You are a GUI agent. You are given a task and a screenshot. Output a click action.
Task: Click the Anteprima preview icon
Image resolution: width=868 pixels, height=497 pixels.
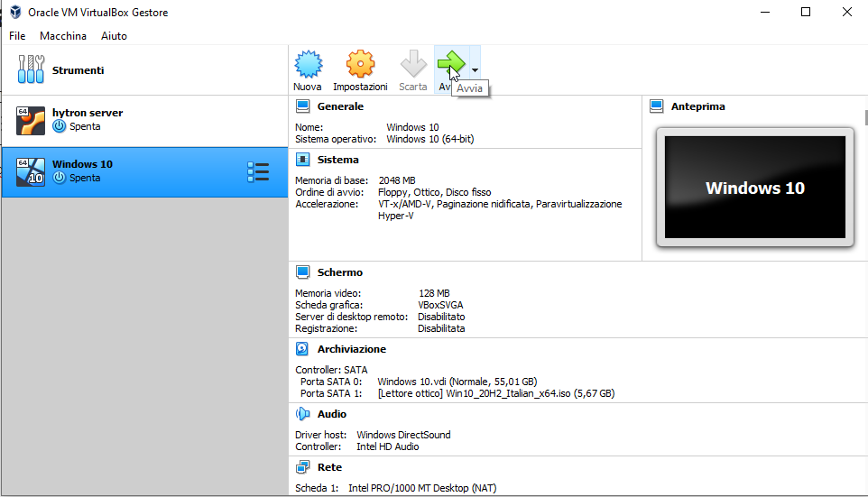(x=657, y=106)
